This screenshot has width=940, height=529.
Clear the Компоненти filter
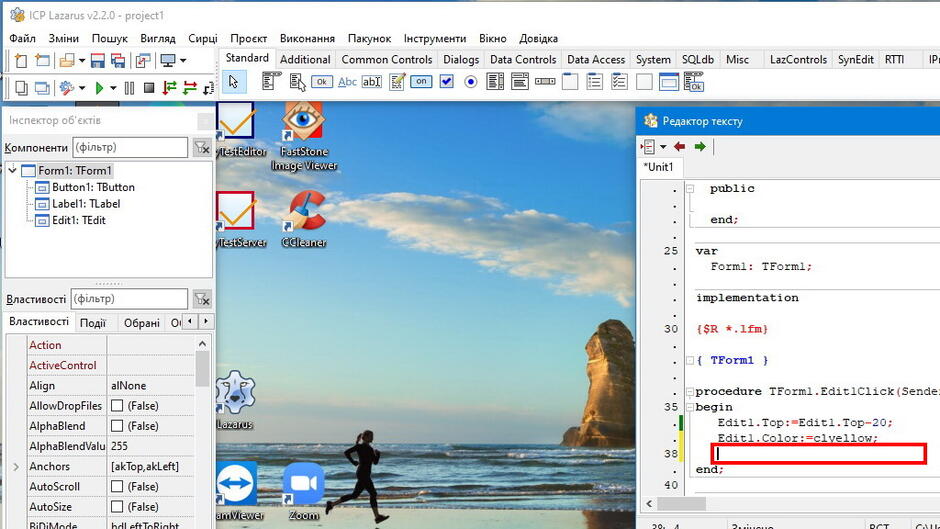pos(201,148)
